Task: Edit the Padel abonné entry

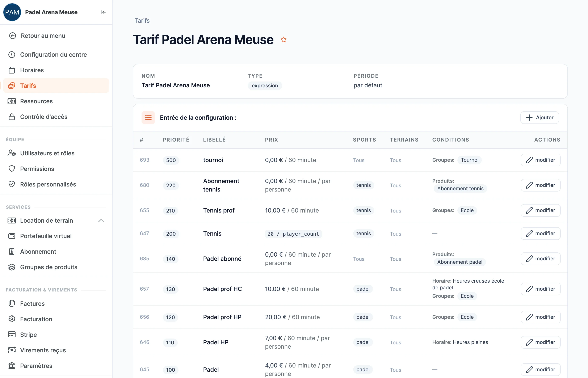Action: [x=541, y=259]
